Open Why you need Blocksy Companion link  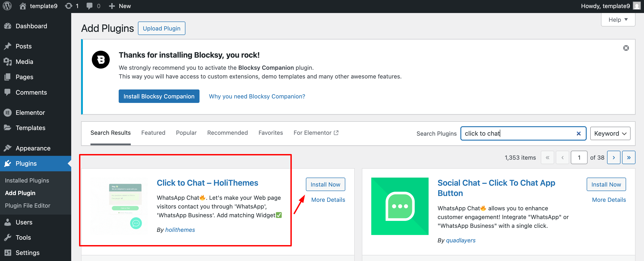tap(257, 96)
